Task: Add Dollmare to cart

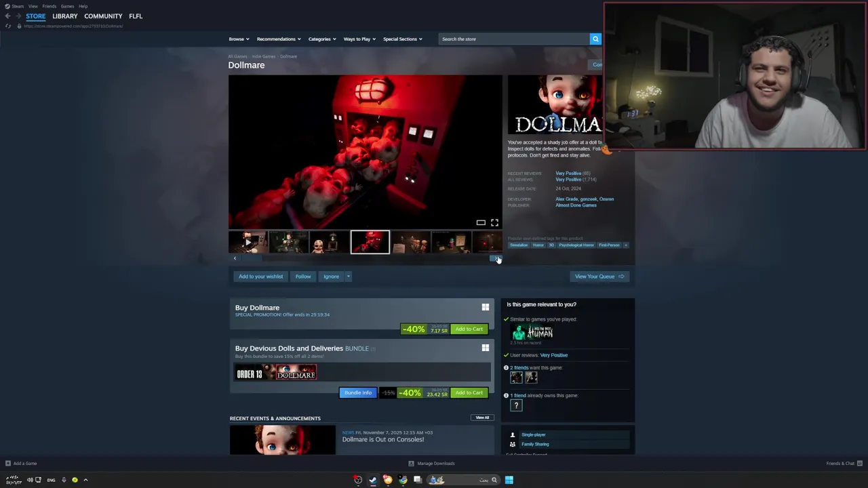Action: [469, 329]
